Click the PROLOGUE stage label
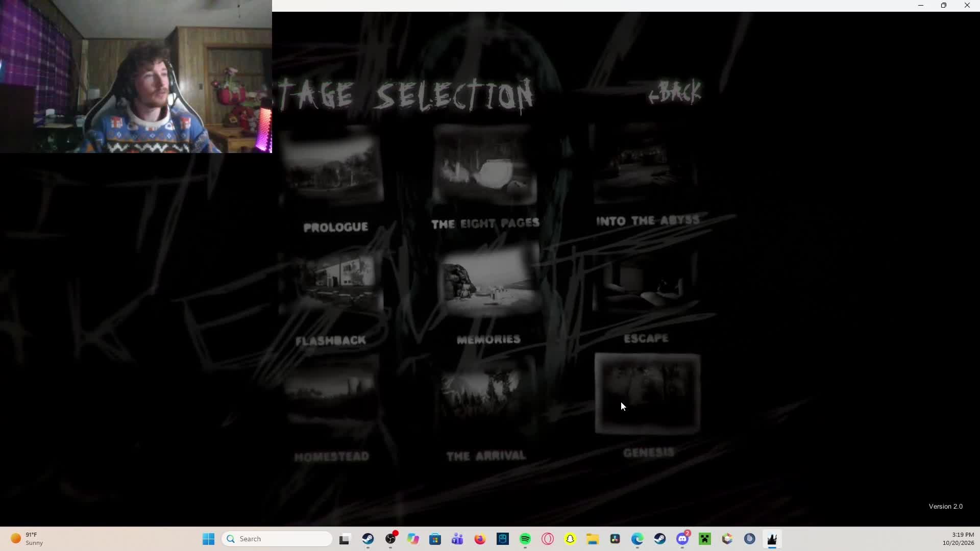The width and height of the screenshot is (980, 551). point(335,227)
